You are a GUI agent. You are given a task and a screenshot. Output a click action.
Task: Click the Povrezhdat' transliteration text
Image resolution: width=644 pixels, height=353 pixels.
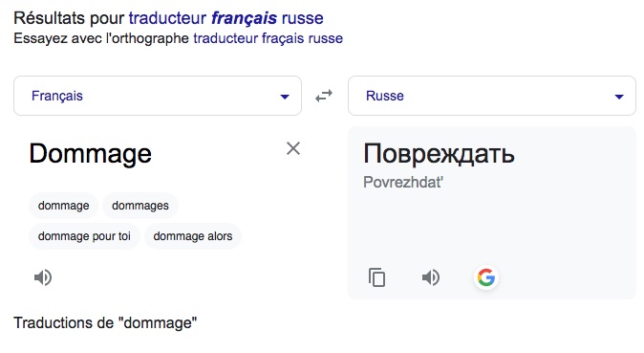[x=403, y=182]
